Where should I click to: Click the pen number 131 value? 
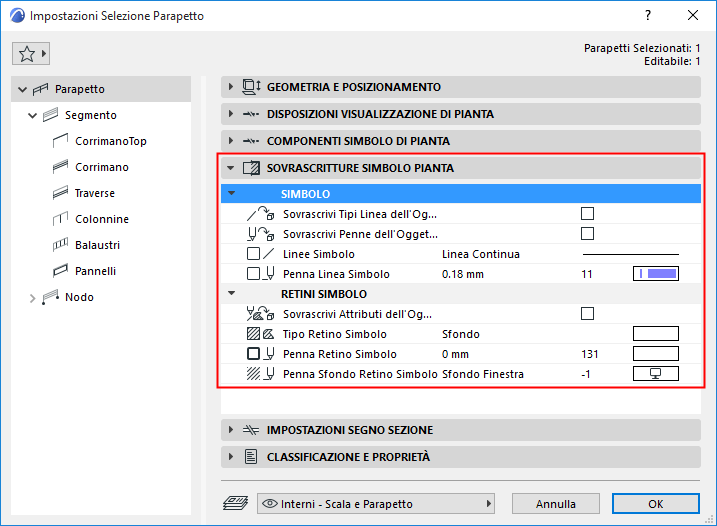[x=589, y=354]
